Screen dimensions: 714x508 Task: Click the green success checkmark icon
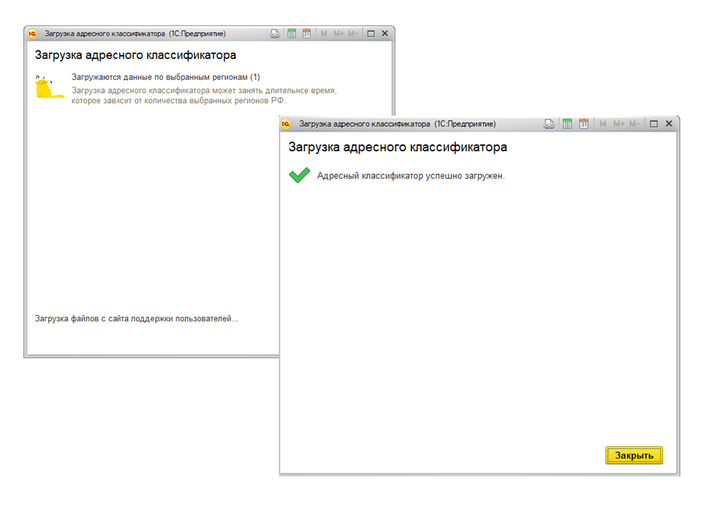tap(299, 175)
